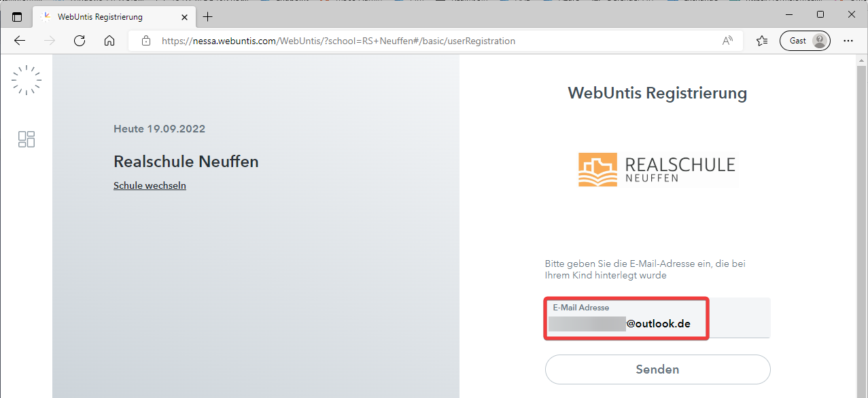Open the favorites star icon
This screenshot has height=398, width=868.
(762, 41)
